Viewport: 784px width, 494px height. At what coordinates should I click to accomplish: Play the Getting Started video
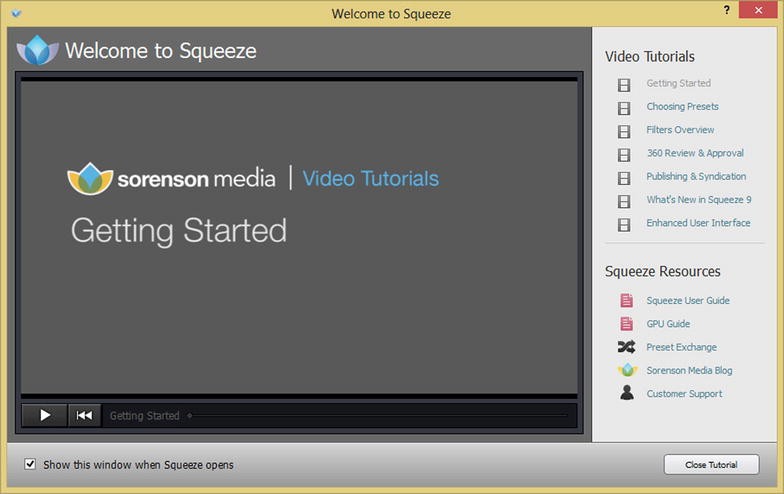(x=44, y=415)
